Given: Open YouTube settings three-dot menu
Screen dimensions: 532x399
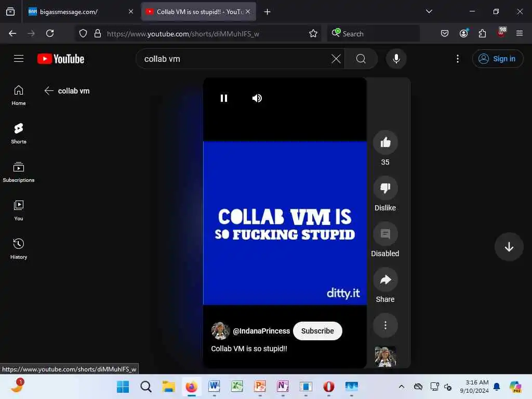Looking at the screenshot, I should pos(457,59).
